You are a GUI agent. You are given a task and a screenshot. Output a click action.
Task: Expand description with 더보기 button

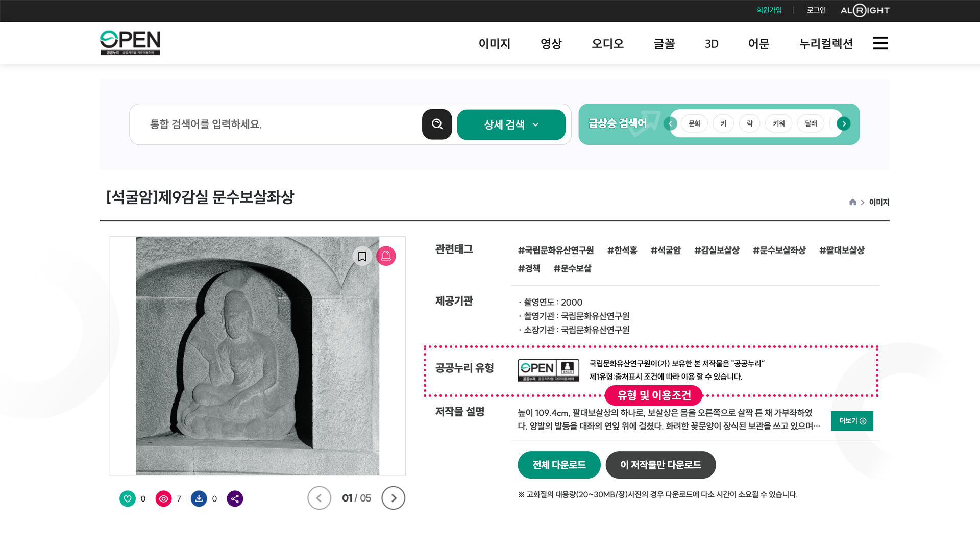pyautogui.click(x=852, y=421)
